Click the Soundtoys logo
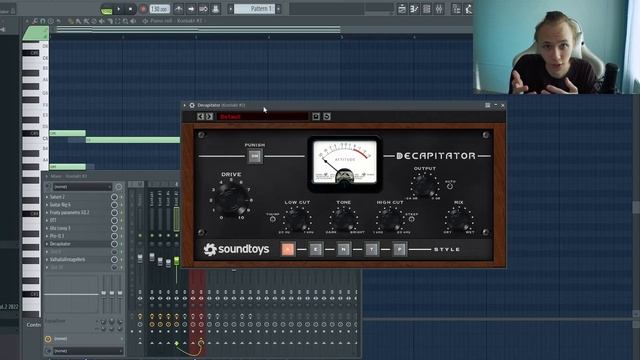Viewport: 640px width, 360px height. [x=236, y=249]
